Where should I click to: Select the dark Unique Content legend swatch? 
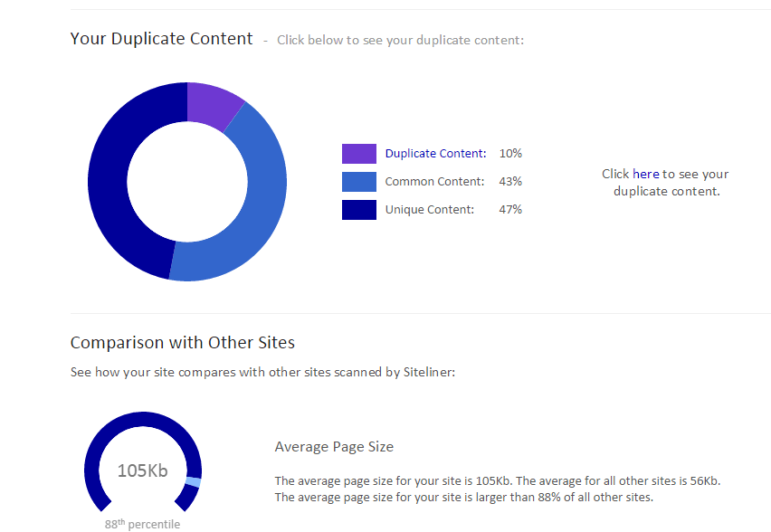click(358, 209)
